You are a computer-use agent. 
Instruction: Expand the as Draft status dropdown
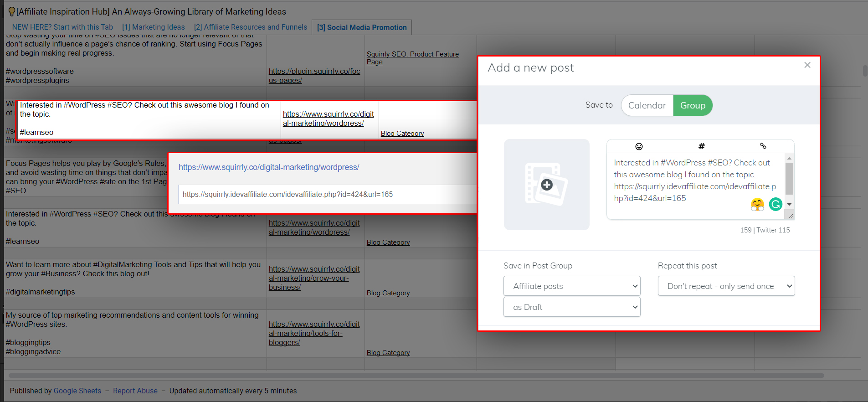point(572,307)
